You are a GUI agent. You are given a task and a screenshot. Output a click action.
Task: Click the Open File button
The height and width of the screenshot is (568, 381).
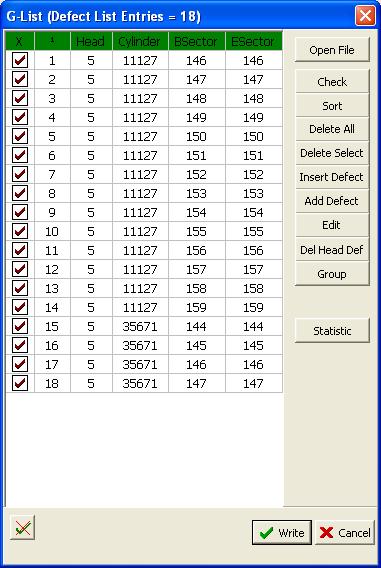click(x=332, y=50)
